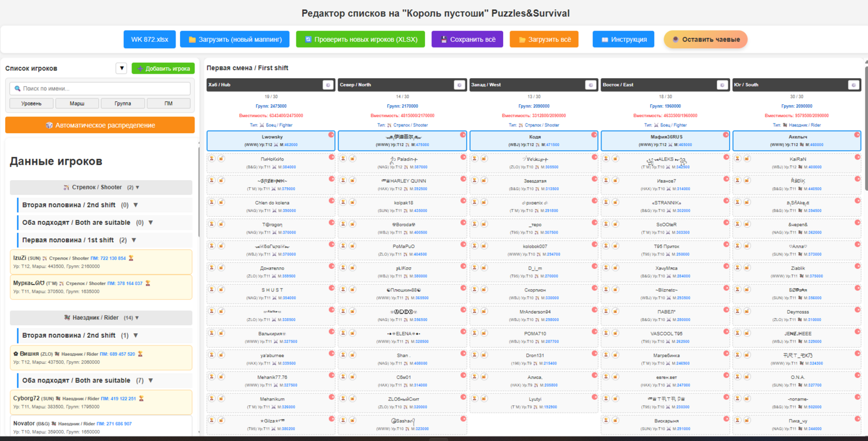Toggle the lock icon on Chlen do kolena's row
Screen dimensions: 868x441
(x=221, y=203)
